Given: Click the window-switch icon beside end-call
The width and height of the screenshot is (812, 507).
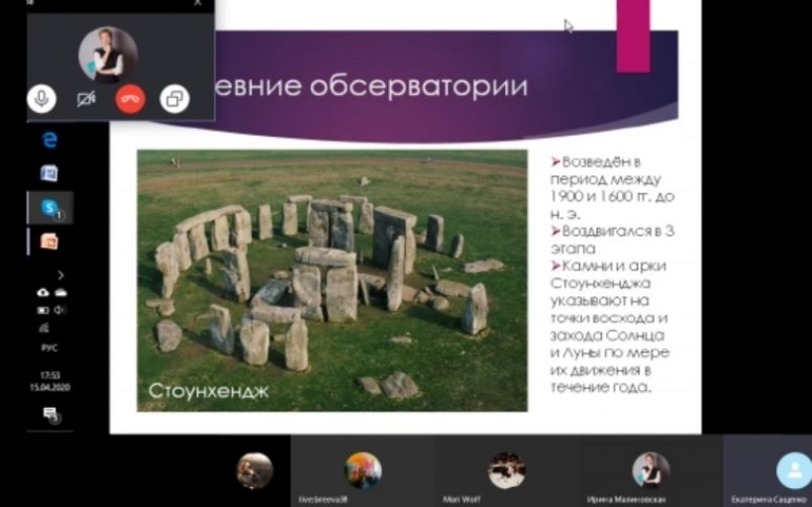Looking at the screenshot, I should 174,98.
